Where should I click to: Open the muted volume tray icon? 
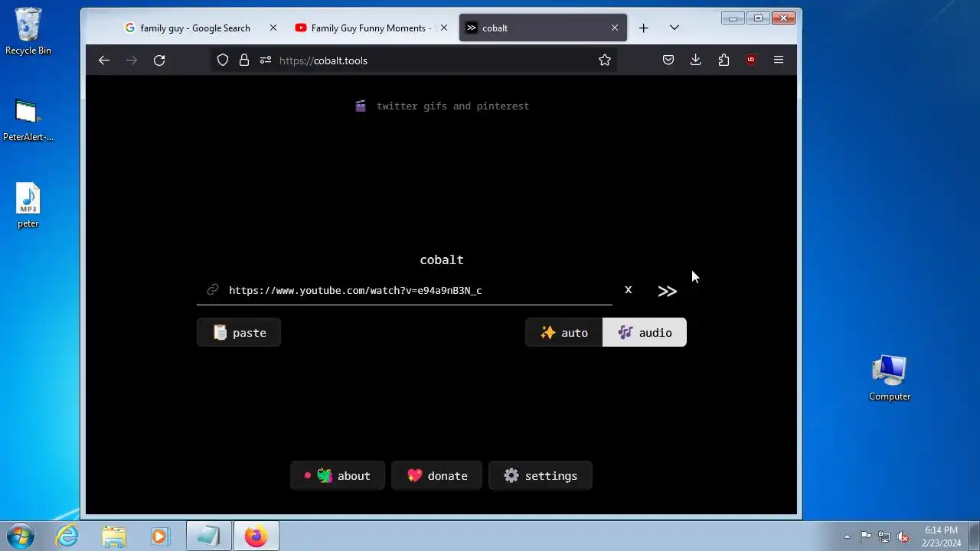click(903, 536)
